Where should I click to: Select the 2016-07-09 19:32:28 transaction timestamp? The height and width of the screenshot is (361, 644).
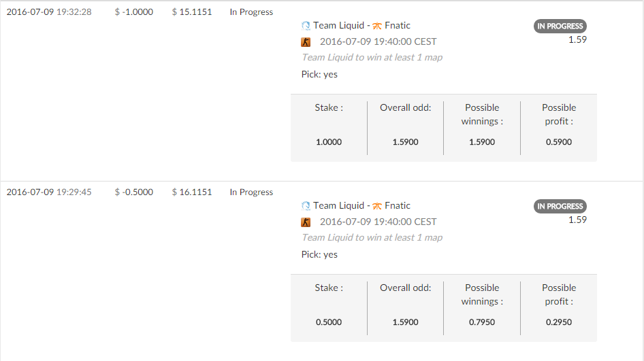(49, 12)
